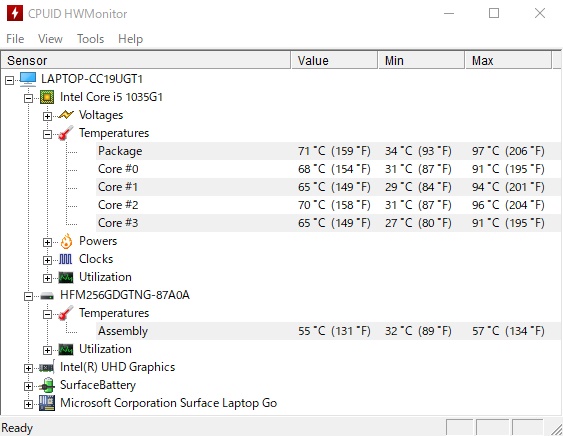The image size is (563, 436).
Task: Click the Max column header
Action: click(x=508, y=60)
